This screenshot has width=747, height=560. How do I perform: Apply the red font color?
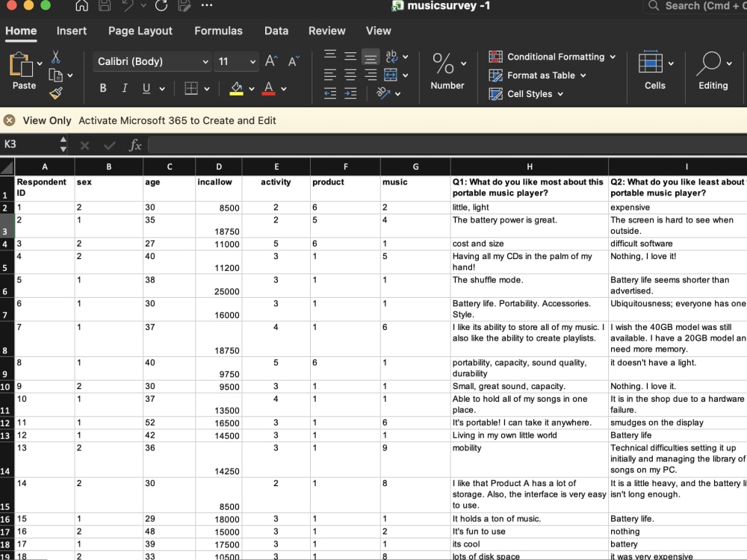pos(269,89)
